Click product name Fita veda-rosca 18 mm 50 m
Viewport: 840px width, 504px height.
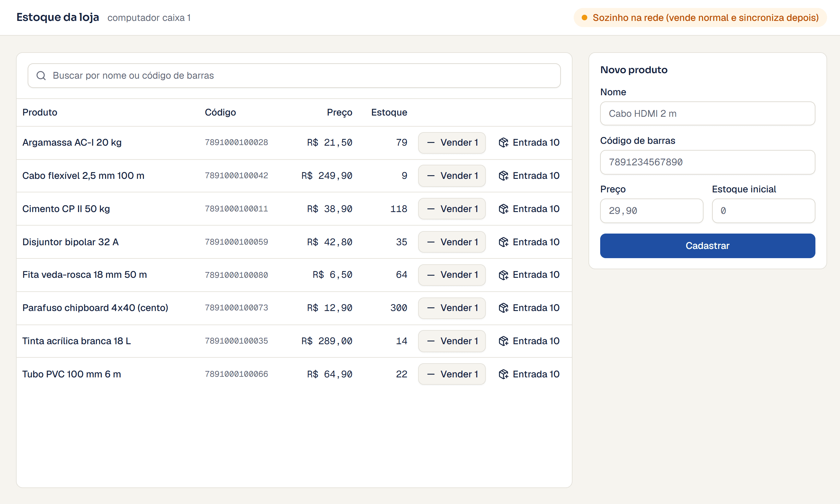click(x=85, y=274)
